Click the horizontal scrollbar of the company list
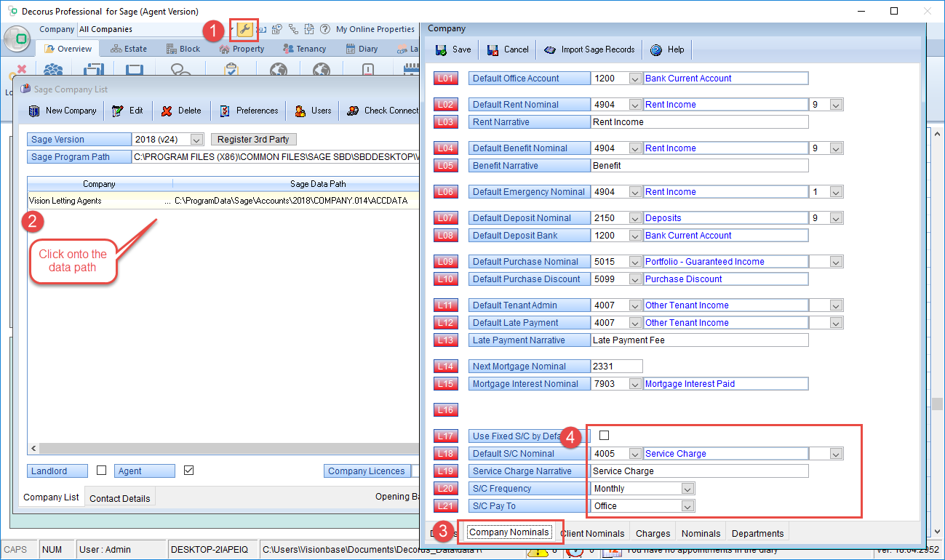Viewport: 945px width, 560px height. [x=224, y=449]
